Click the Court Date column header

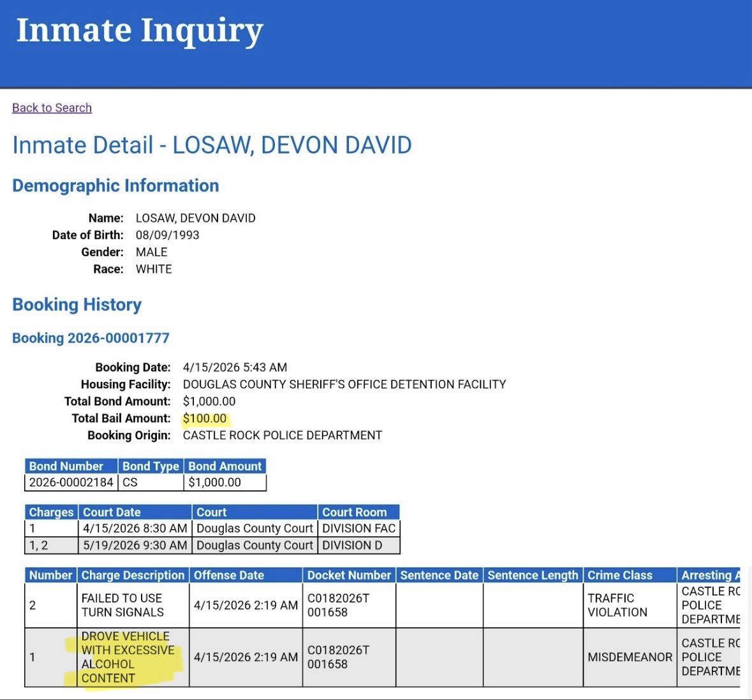(x=135, y=512)
